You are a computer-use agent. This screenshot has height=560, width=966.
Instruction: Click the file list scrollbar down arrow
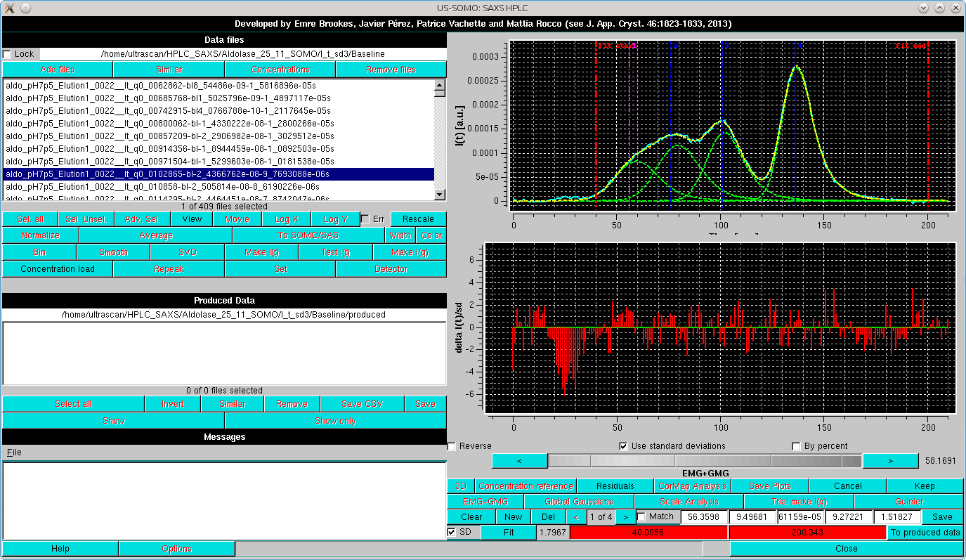point(440,195)
